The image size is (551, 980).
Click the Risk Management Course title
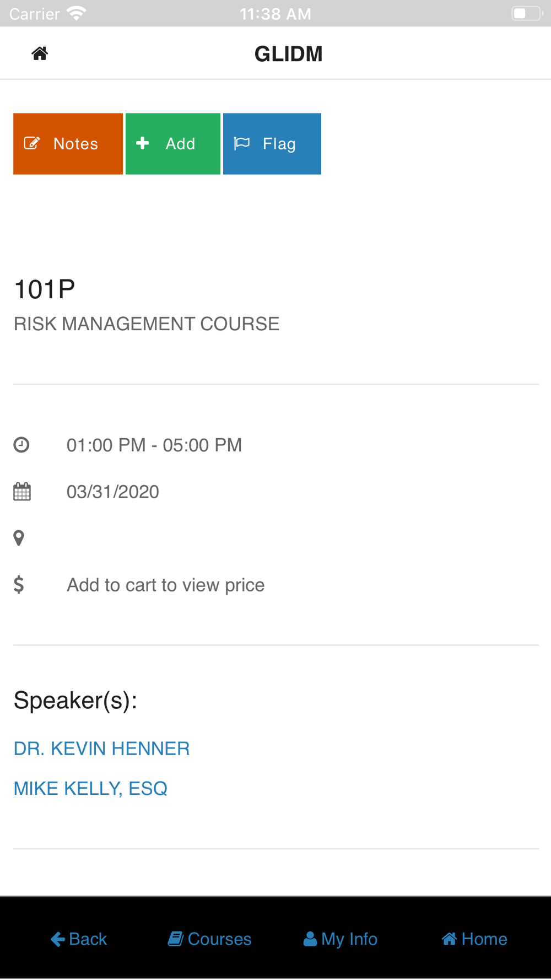tap(147, 324)
